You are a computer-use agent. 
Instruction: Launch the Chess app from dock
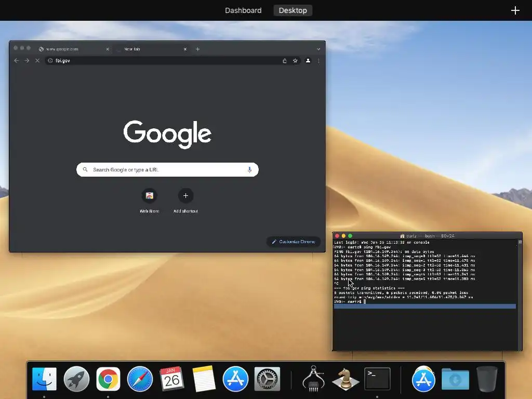coord(345,379)
